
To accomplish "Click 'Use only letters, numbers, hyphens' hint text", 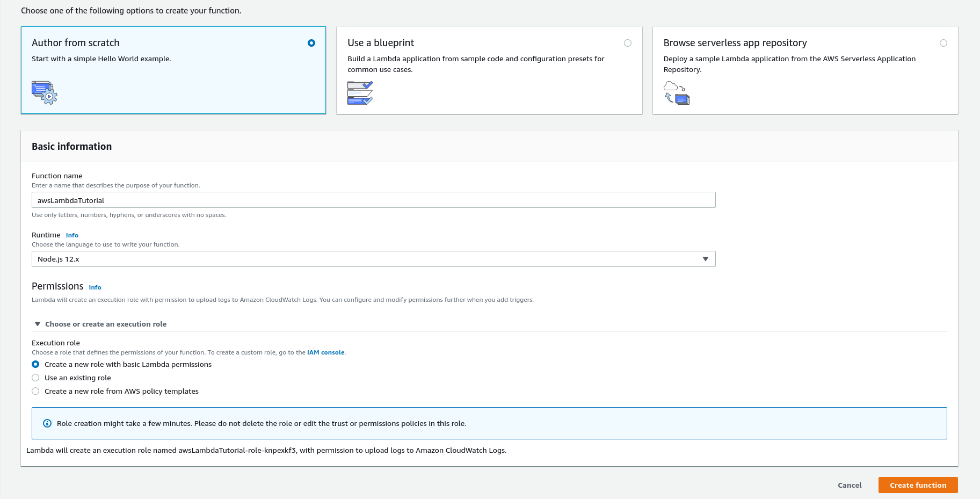I will coord(129,215).
